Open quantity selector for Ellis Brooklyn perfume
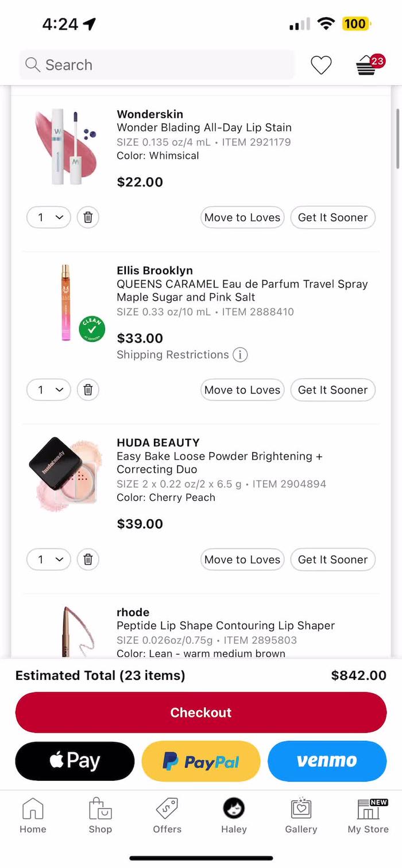Screen dimensions: 402x868 tap(49, 390)
